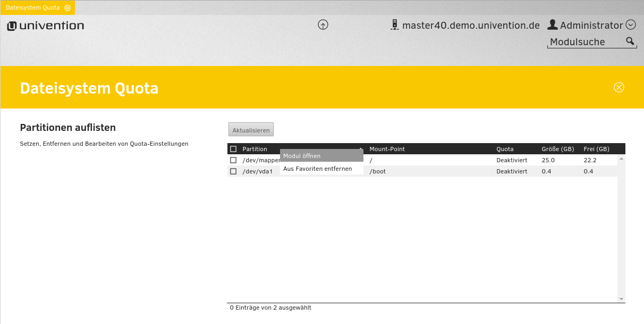Check the /dev/mapper partition checkbox
The width and height of the screenshot is (644, 324).
click(233, 160)
